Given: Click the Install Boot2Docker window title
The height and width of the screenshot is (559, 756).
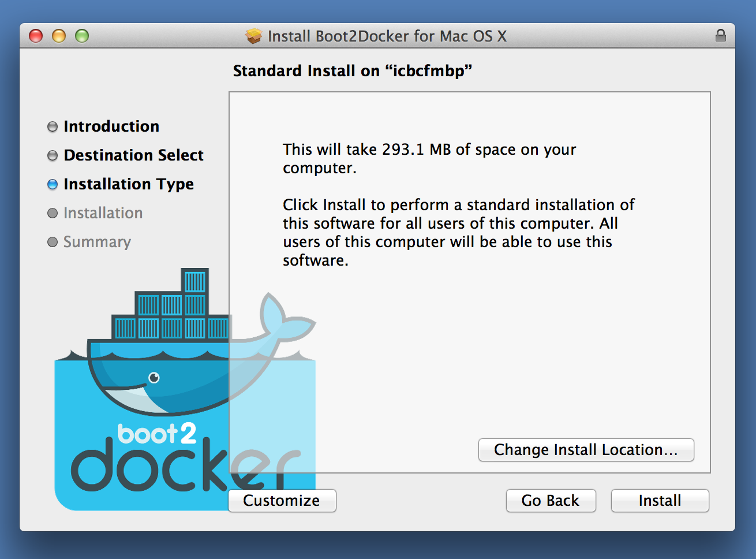Looking at the screenshot, I should click(x=387, y=36).
